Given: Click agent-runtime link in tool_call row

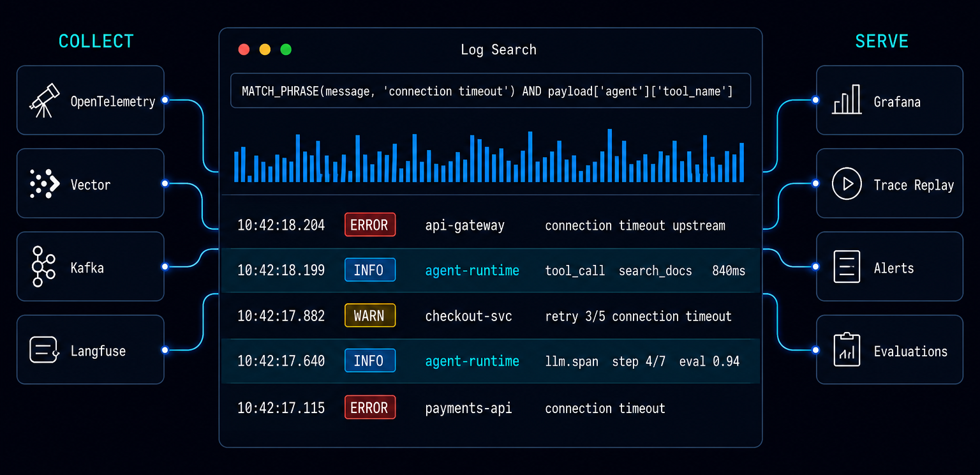Looking at the screenshot, I should pos(472,271).
